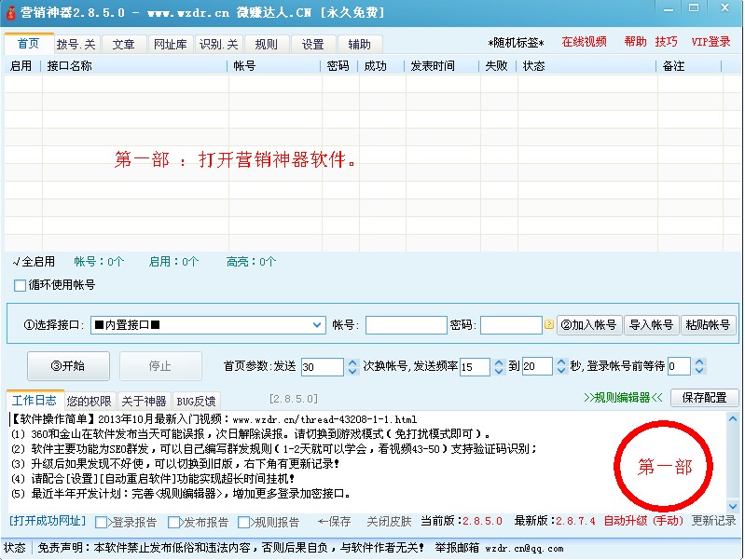Image resolution: width=745 pixels, height=560 pixels.
Task: Click the app icon in the title bar
Action: pos(10,12)
